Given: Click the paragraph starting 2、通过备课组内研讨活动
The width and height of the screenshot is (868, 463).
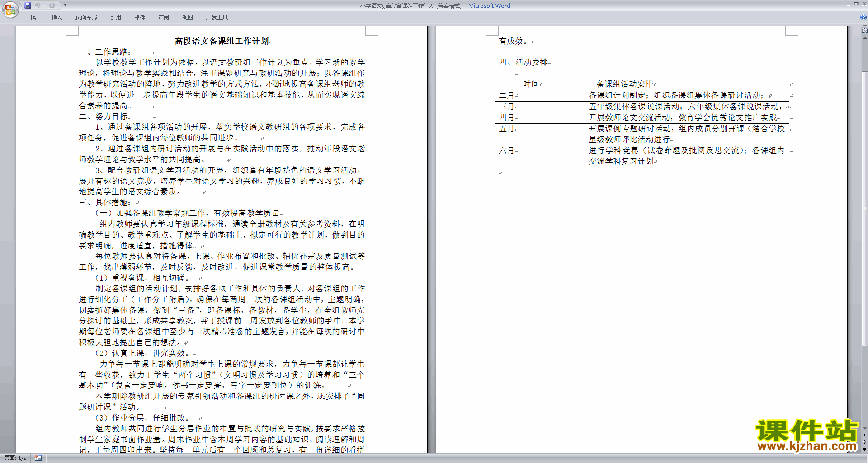Looking at the screenshot, I should (x=222, y=154).
